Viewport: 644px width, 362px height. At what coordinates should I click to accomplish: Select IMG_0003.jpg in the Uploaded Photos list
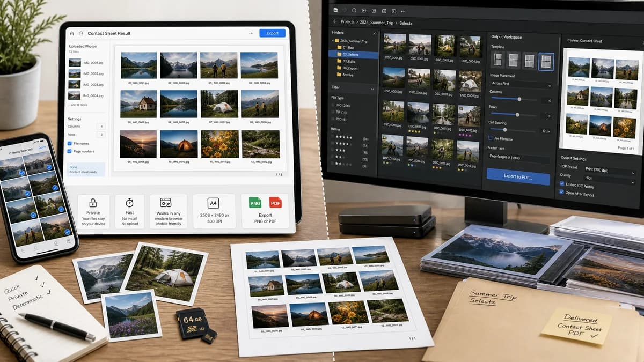point(86,85)
